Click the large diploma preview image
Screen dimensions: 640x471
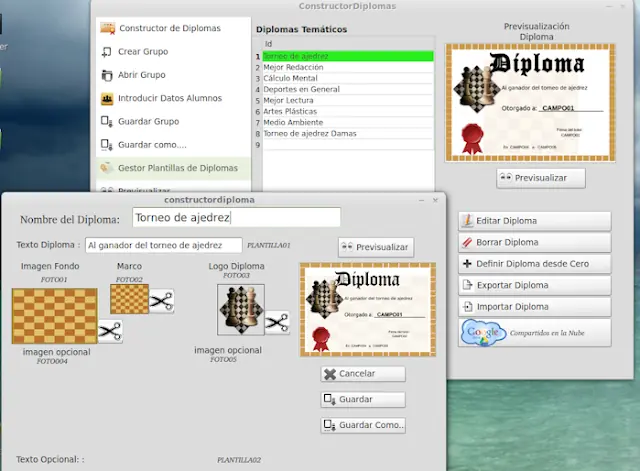530,103
